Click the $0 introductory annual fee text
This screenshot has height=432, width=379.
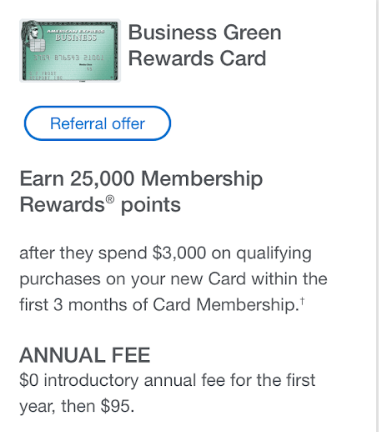click(167, 380)
